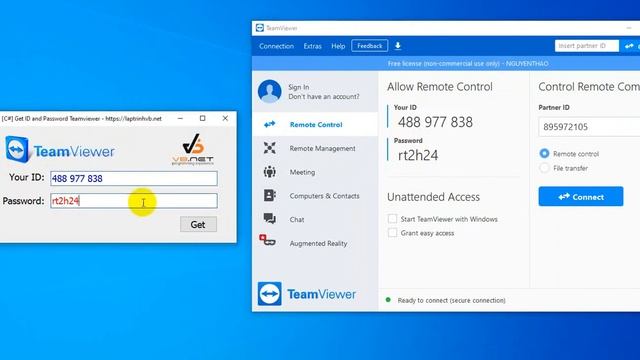The height and width of the screenshot is (360, 640).
Task: Open the Connection menu
Action: click(276, 46)
